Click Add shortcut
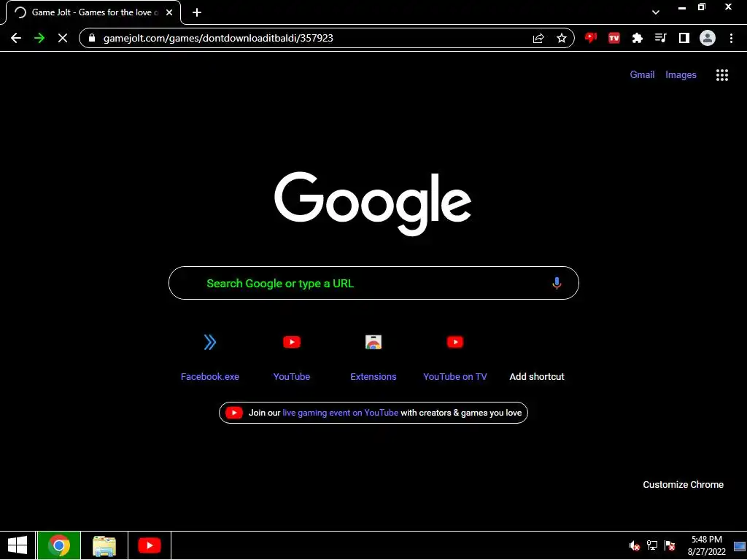This screenshot has width=747, height=560. [x=537, y=377]
